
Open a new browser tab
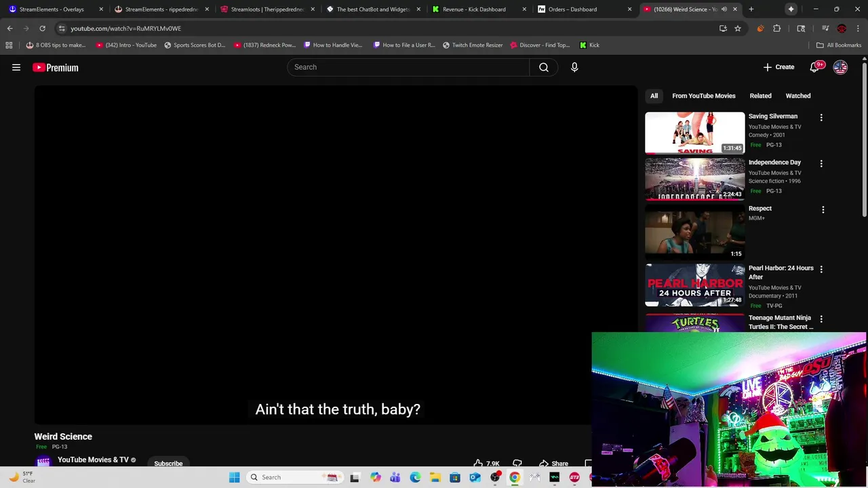coord(751,9)
